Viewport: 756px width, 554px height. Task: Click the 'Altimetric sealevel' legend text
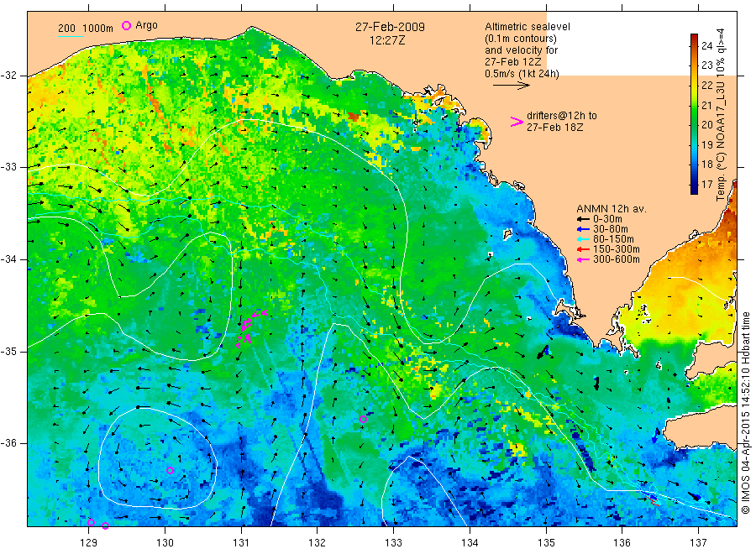528,27
